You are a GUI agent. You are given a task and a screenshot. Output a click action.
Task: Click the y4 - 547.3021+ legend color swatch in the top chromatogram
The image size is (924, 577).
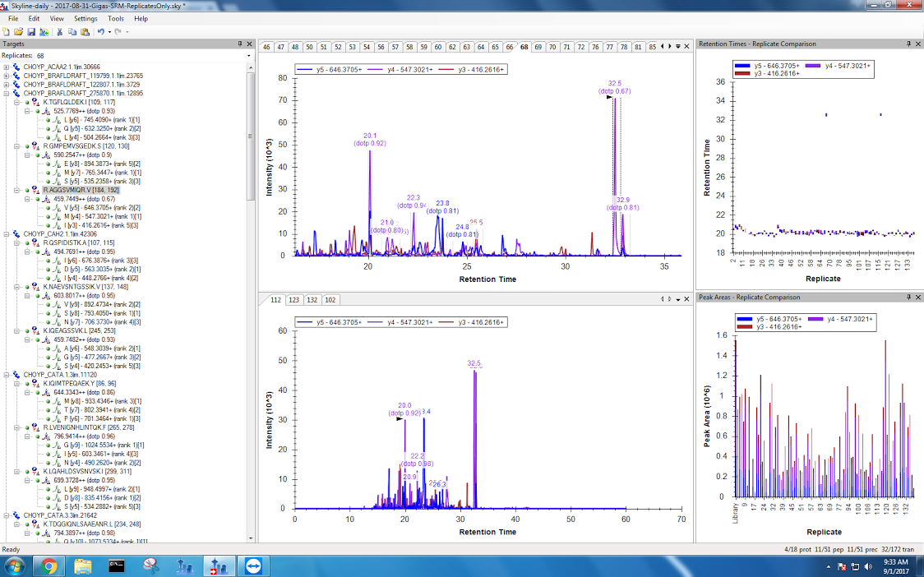pos(377,70)
